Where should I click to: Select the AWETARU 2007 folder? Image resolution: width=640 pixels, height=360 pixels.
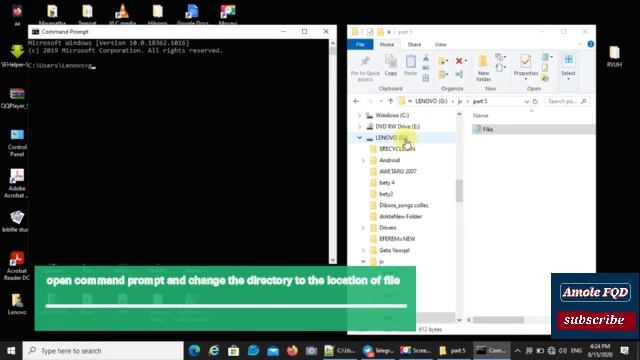point(398,171)
